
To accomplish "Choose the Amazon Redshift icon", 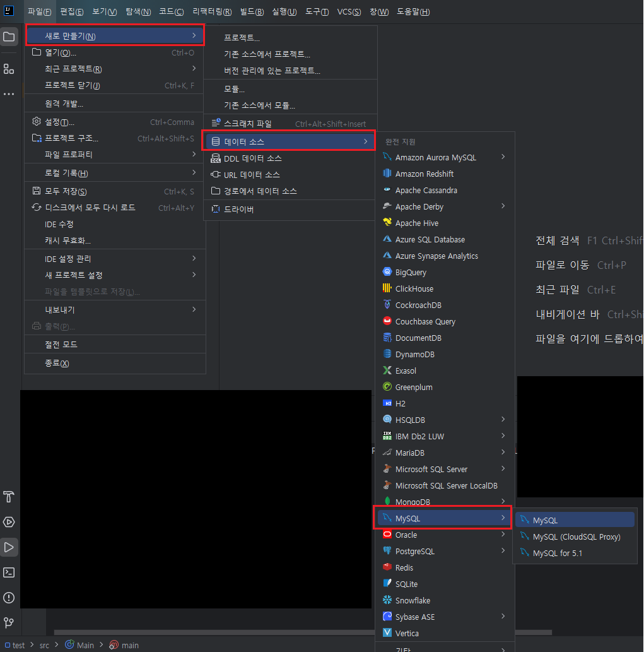I will [x=387, y=174].
